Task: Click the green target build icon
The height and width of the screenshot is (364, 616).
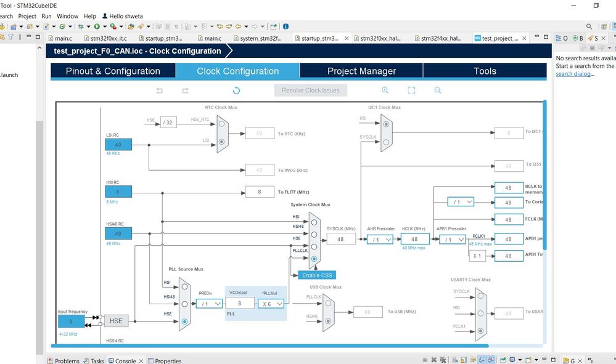Action: [x=62, y=26]
